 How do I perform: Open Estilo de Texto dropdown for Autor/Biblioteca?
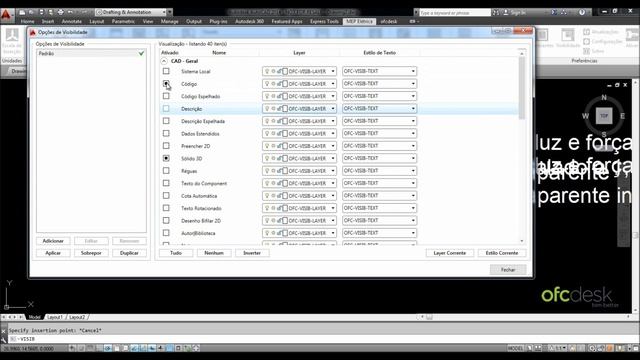coord(379,233)
